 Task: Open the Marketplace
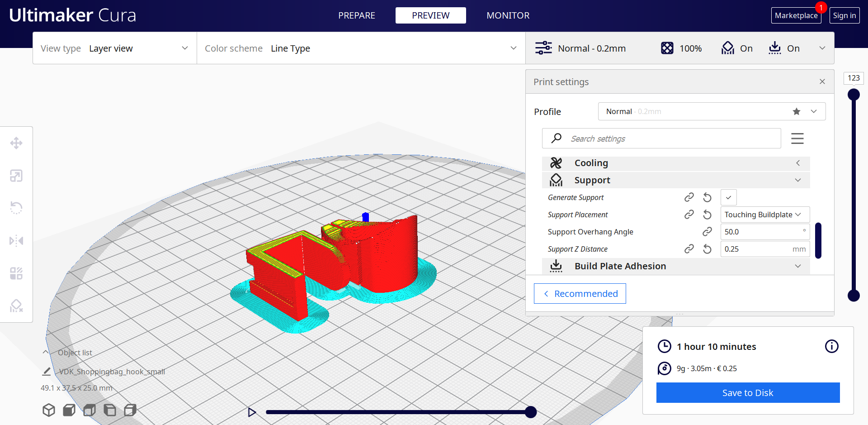point(796,15)
